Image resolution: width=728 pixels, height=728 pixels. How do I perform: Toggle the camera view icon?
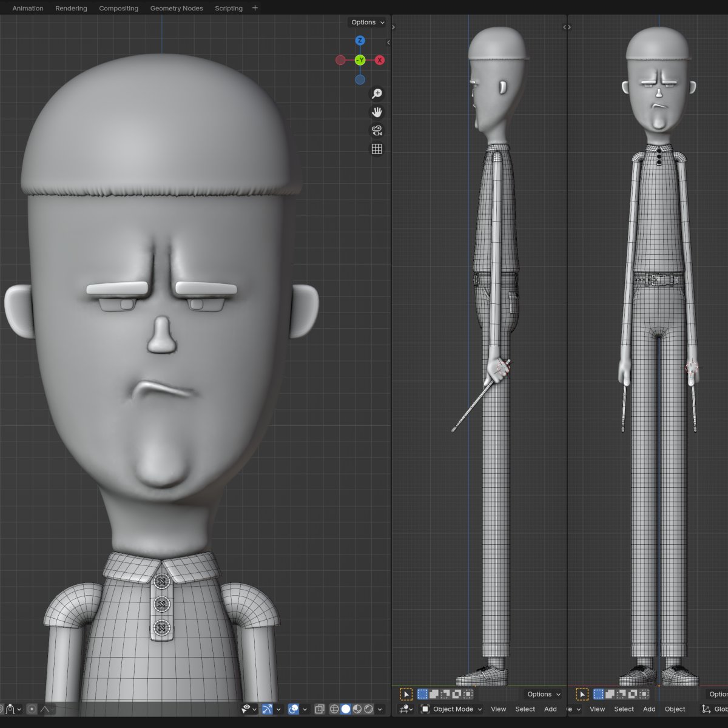click(x=377, y=130)
